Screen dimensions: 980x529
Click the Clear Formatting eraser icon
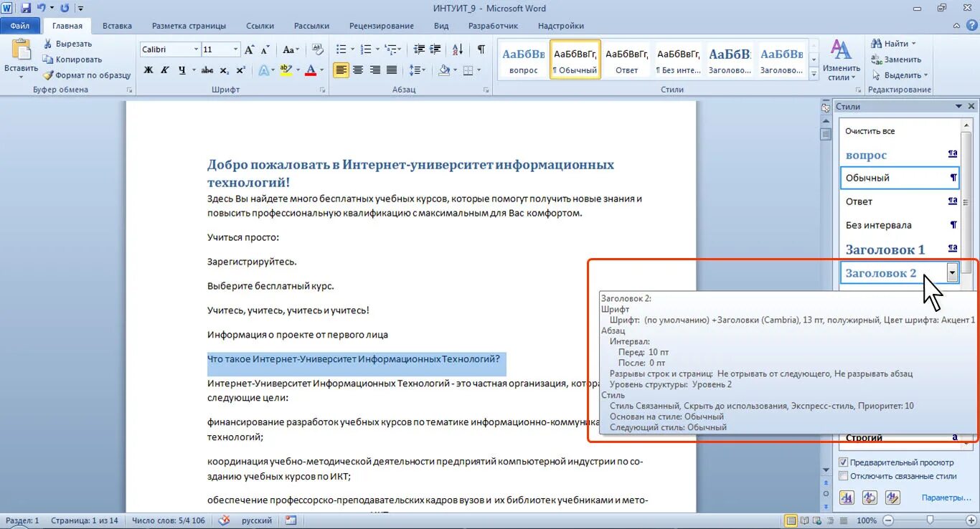[x=319, y=49]
